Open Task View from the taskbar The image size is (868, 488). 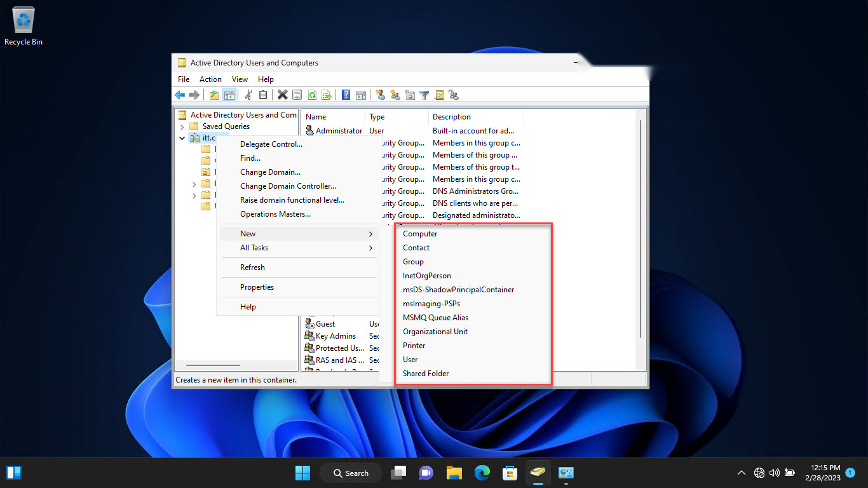click(x=398, y=473)
